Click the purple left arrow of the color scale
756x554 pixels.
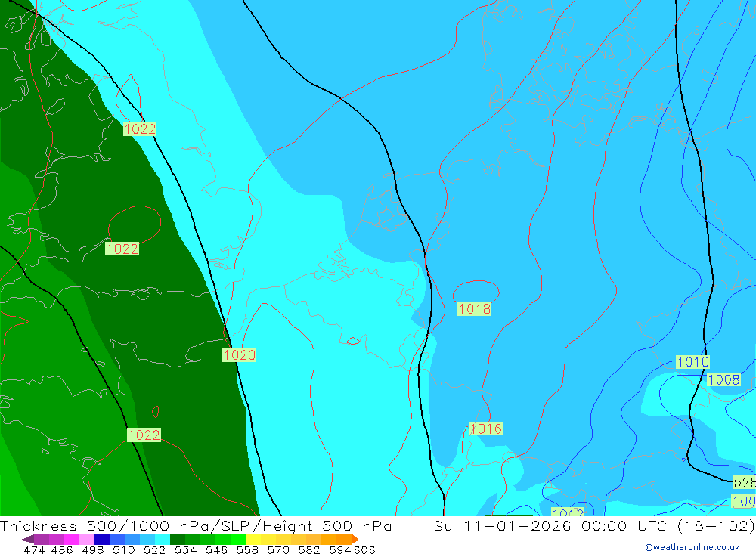pos(27,539)
